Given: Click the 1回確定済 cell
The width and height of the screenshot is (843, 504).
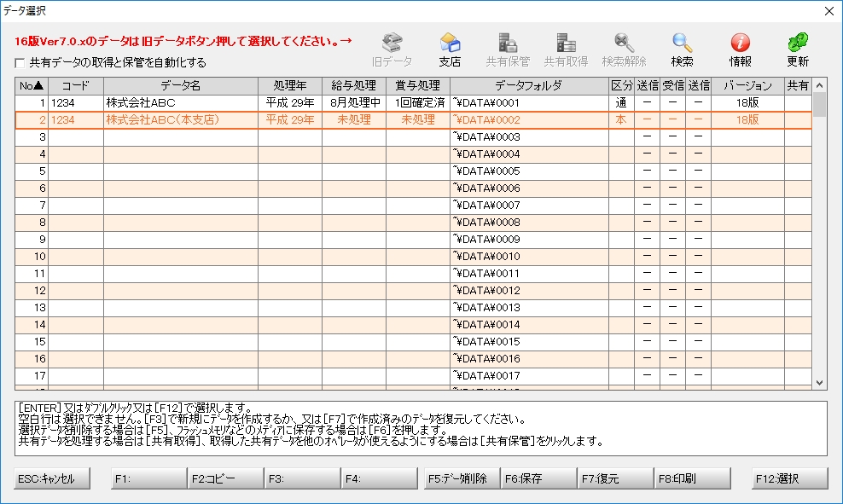Looking at the screenshot, I should click(x=418, y=102).
